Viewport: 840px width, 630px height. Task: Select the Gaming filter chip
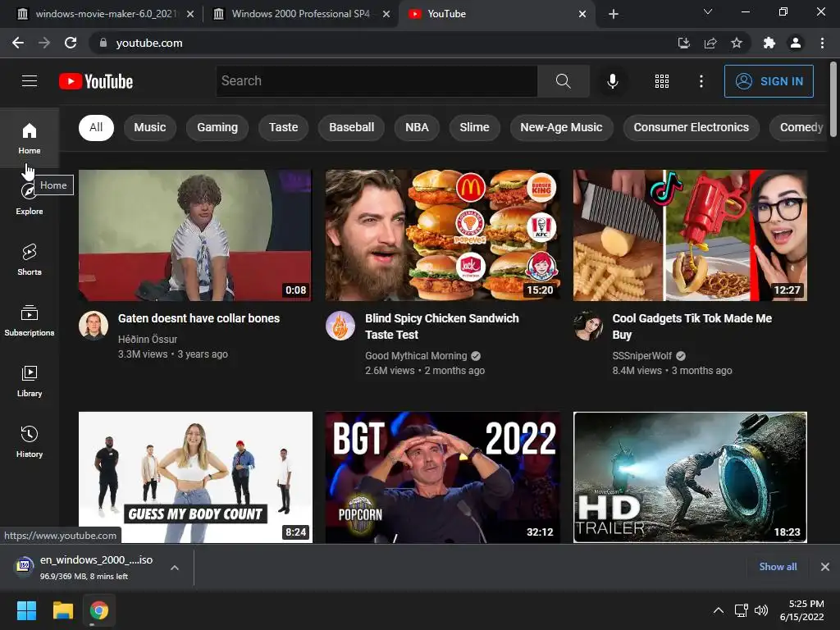(217, 127)
